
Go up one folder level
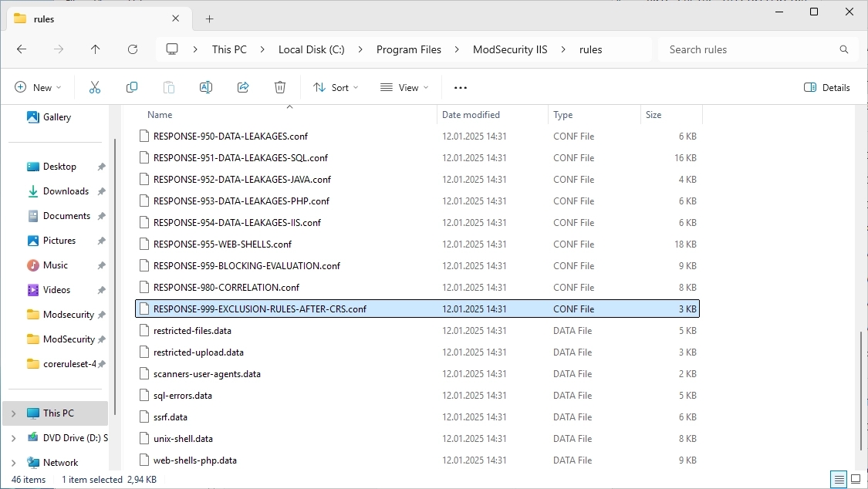(x=96, y=49)
